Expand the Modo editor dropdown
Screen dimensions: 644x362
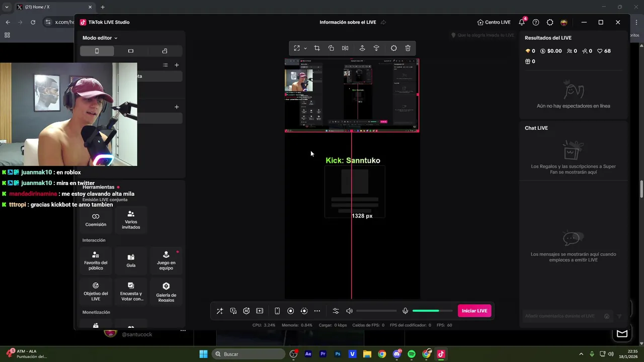coord(100,38)
